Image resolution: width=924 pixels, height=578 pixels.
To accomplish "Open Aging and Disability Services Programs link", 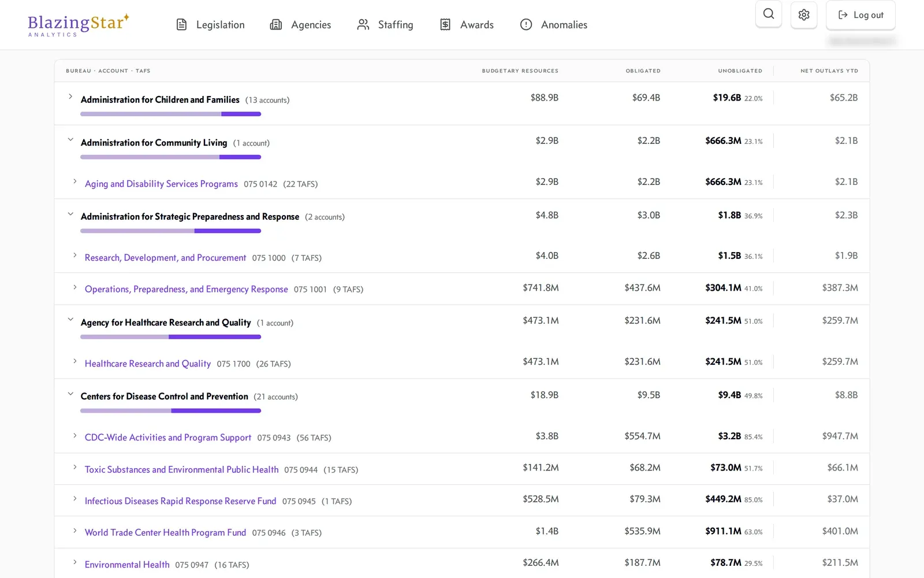I will 161,184.
